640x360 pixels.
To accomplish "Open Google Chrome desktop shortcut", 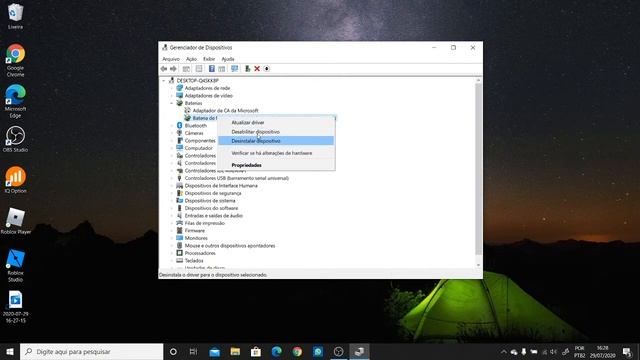I will [x=15, y=60].
